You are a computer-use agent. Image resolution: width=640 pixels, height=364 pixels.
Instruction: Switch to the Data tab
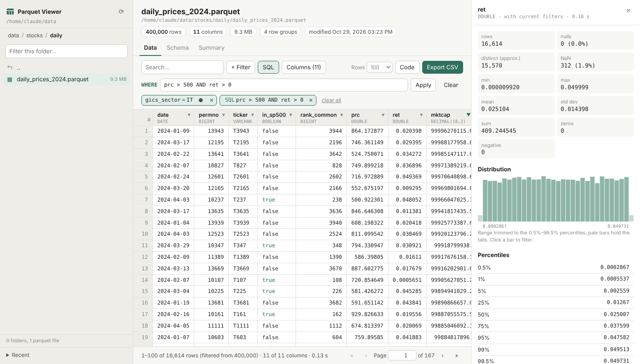click(150, 48)
